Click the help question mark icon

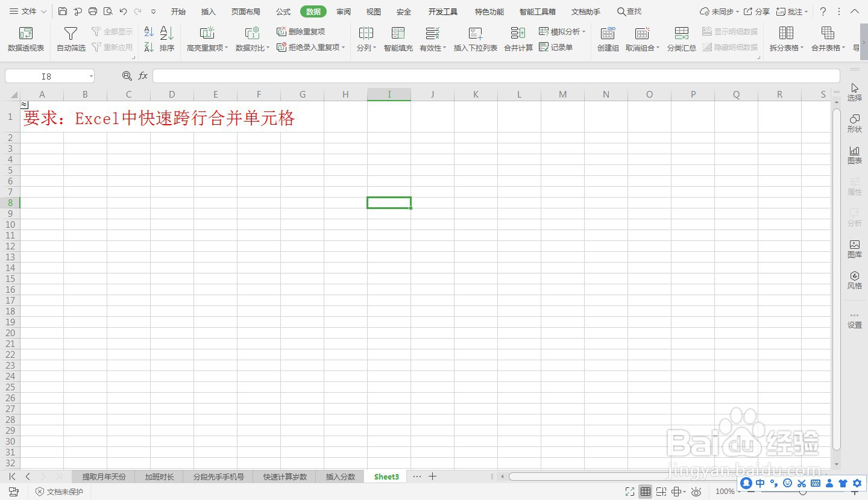823,11
